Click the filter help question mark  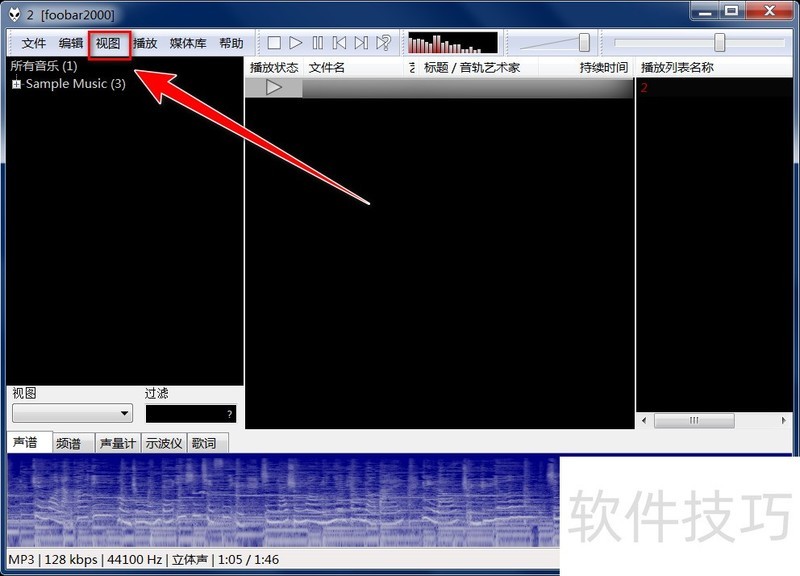(229, 413)
